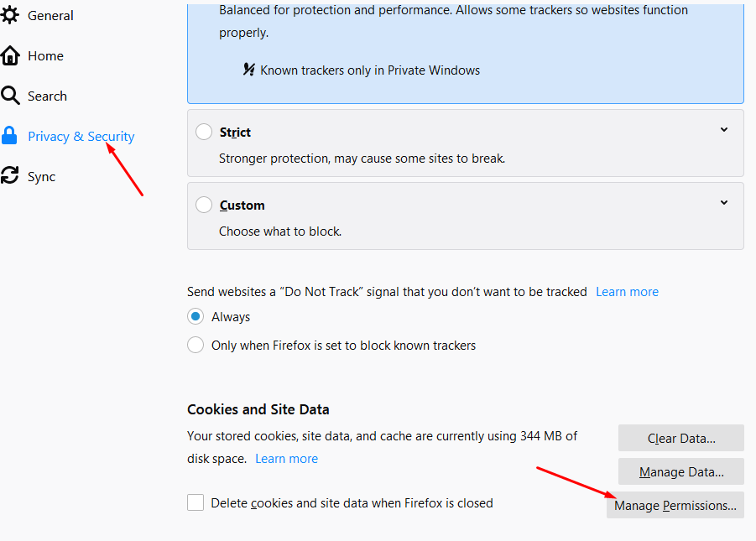Click the General gear icon
Screen dimensions: 756x541
[x=10, y=15]
